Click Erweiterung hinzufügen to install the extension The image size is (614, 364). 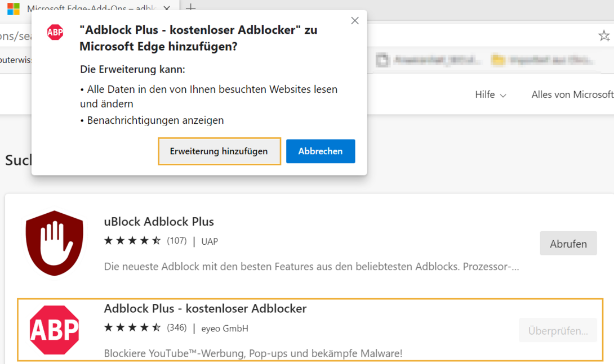point(219,151)
